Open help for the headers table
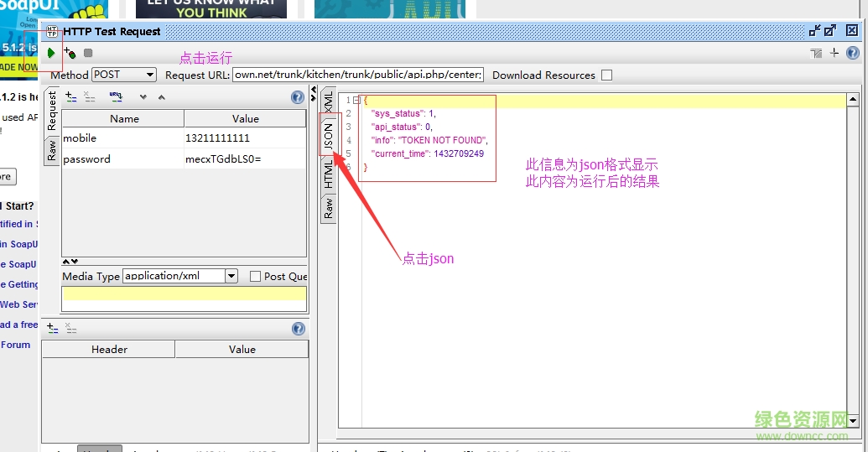Screen dimensions: 868x452 (x=299, y=329)
